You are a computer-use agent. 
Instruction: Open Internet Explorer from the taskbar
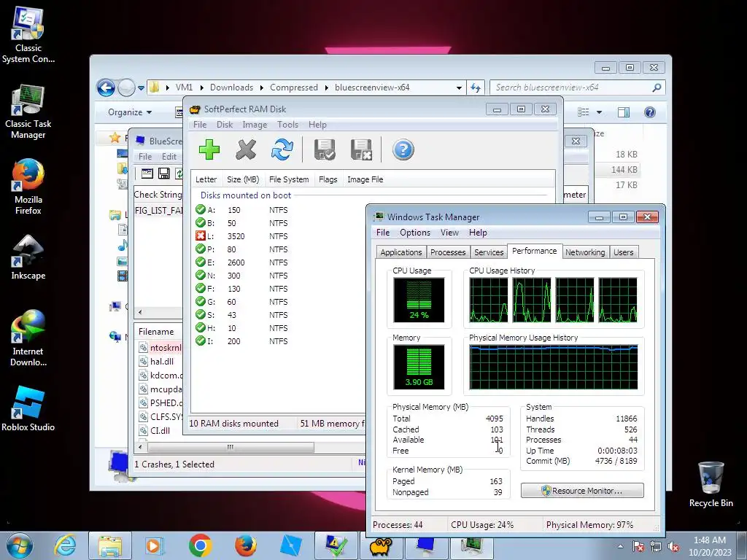(65, 545)
